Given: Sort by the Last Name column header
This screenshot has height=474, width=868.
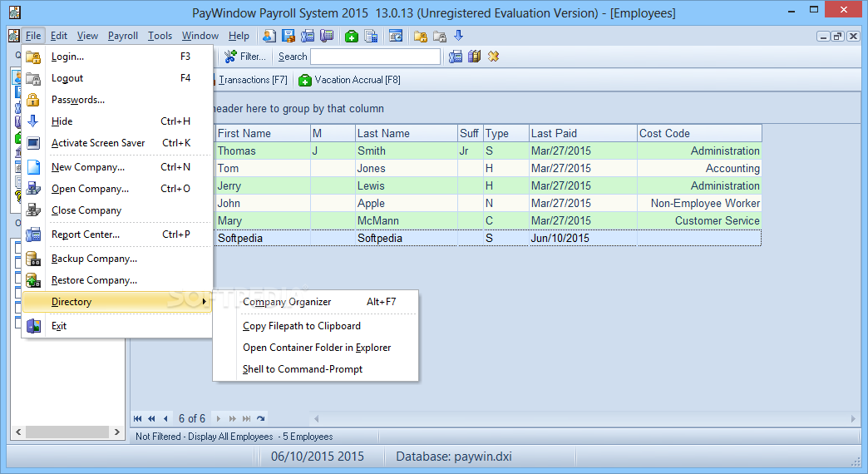Looking at the screenshot, I should click(406, 133).
